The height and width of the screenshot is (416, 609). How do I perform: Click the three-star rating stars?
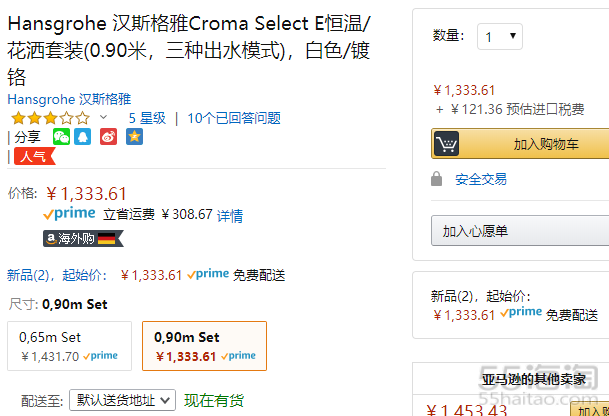[x=49, y=118]
